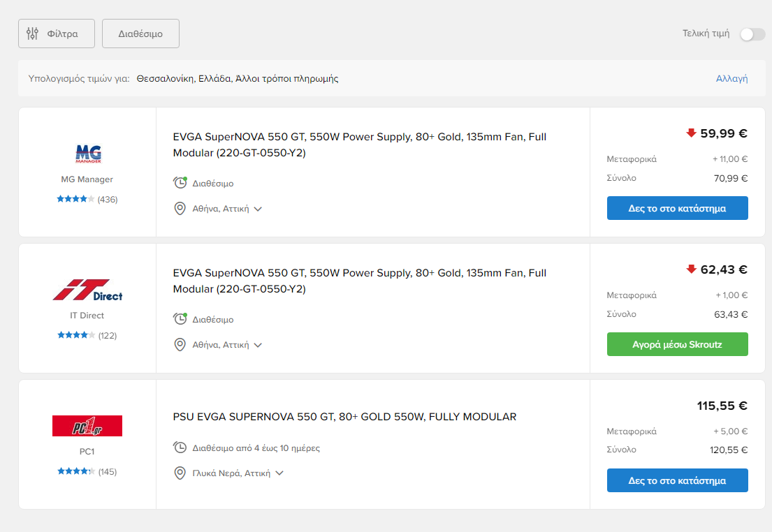Screen dimensions: 772x532
Task: Expand Αθήνα, Αττική location for IT Direct
Action: pos(227,345)
